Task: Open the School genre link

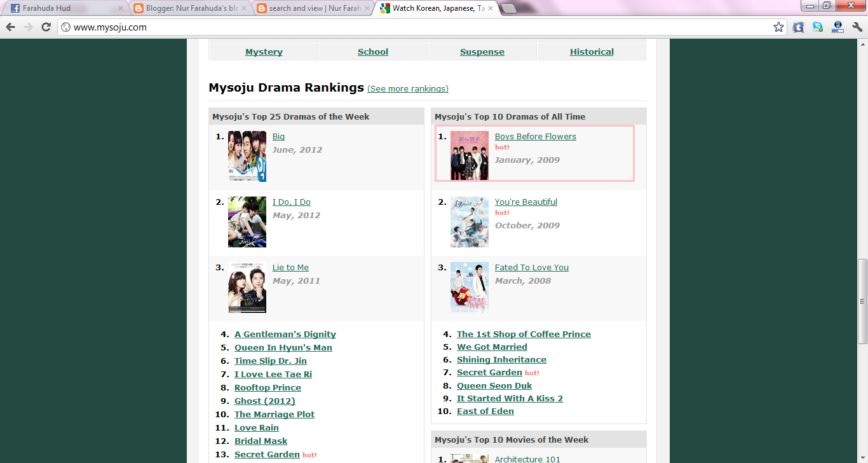Action: click(373, 52)
